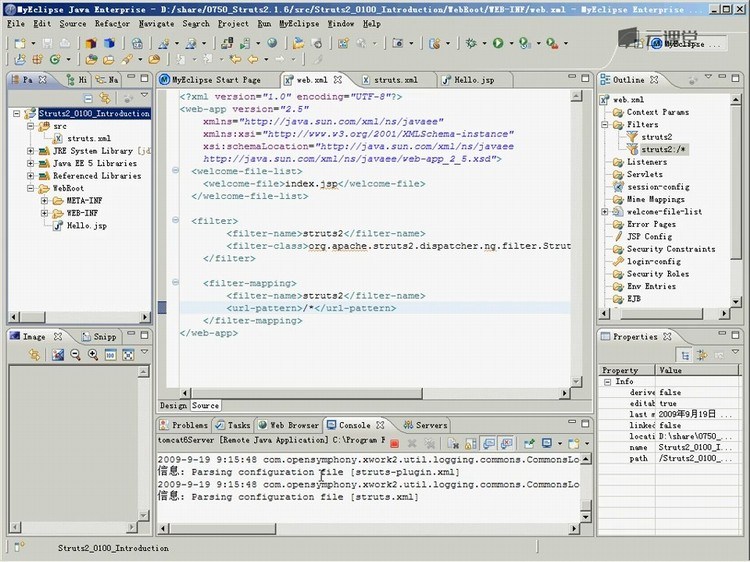Click the Outline vertical scrollbar thumb

pos(736,182)
